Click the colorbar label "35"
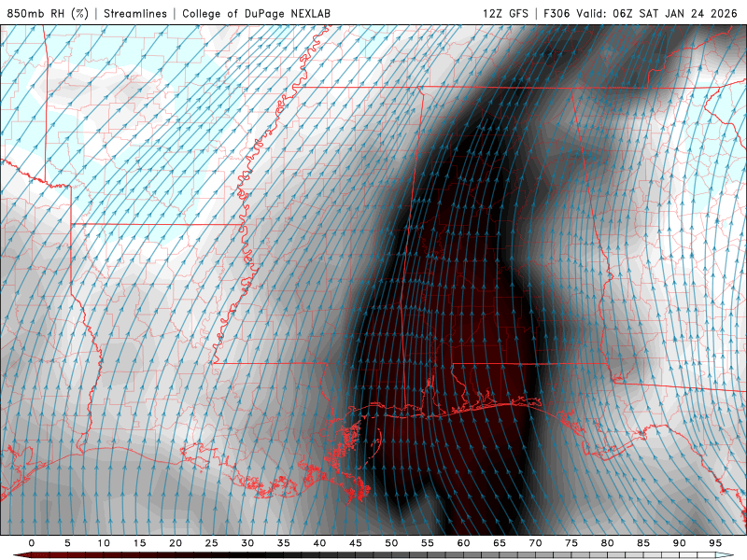Image resolution: width=747 pixels, height=560 pixels. tap(284, 543)
